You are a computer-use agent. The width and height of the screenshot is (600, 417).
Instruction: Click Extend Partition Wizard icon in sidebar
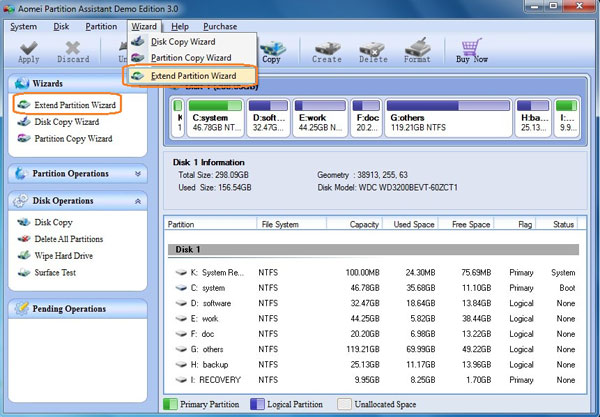point(24,105)
